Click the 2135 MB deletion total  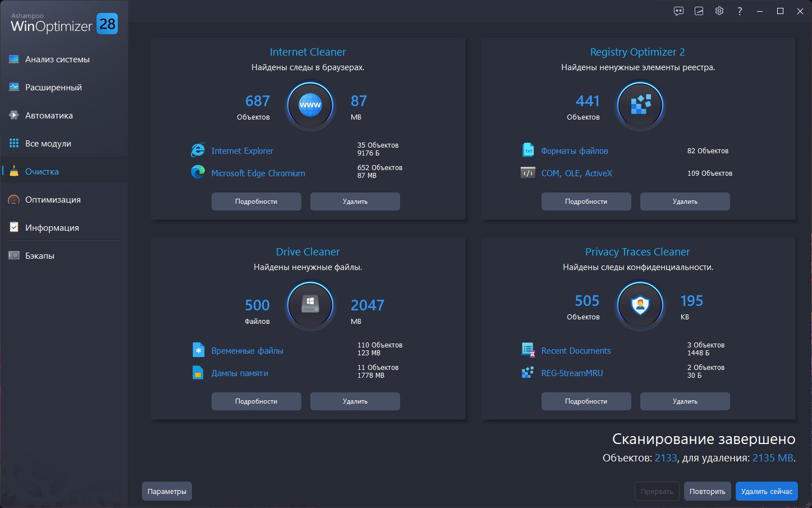coord(773,458)
